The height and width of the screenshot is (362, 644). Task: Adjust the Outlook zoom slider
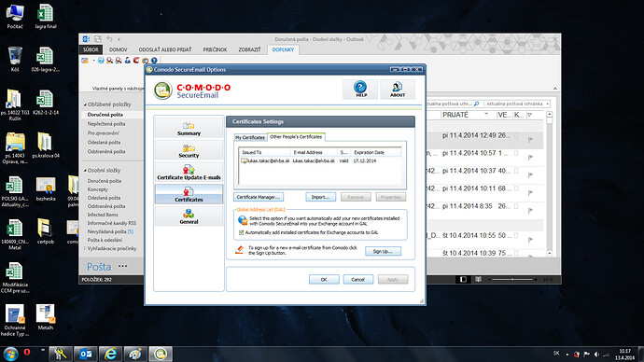pos(512,280)
